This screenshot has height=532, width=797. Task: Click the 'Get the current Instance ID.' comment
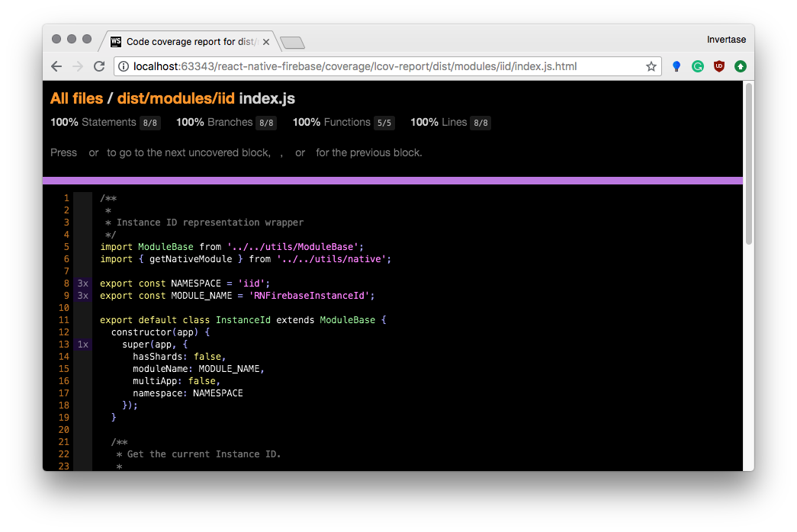[204, 454]
